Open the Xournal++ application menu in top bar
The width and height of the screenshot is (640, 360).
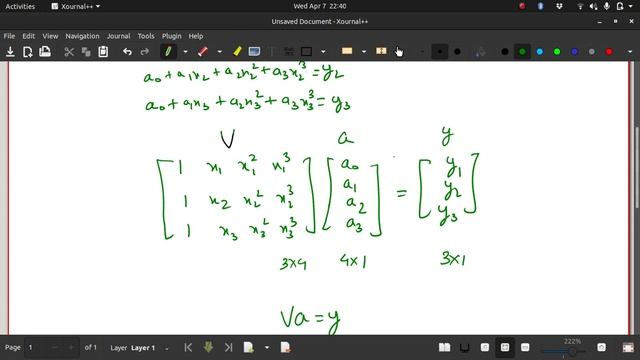click(x=76, y=6)
